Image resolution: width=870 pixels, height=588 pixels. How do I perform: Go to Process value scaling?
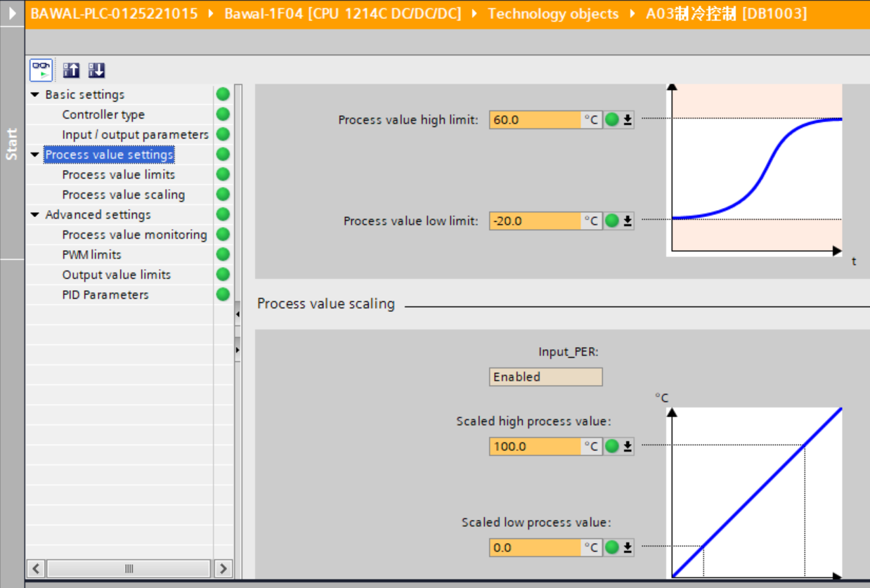[x=124, y=195]
